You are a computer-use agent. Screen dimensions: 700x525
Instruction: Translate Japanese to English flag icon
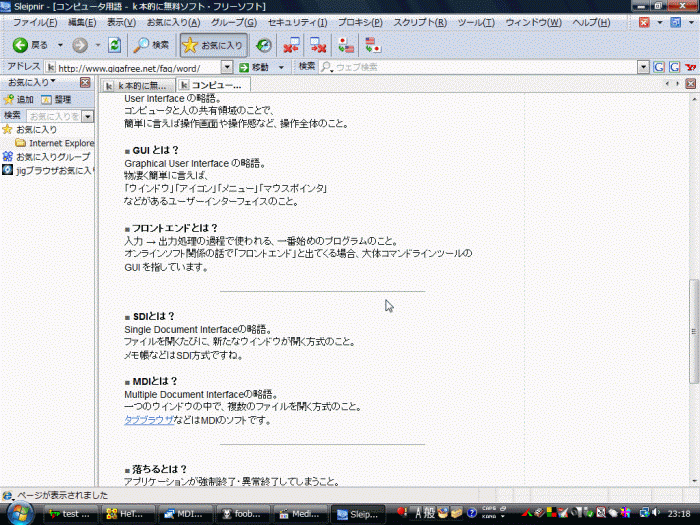click(346, 45)
